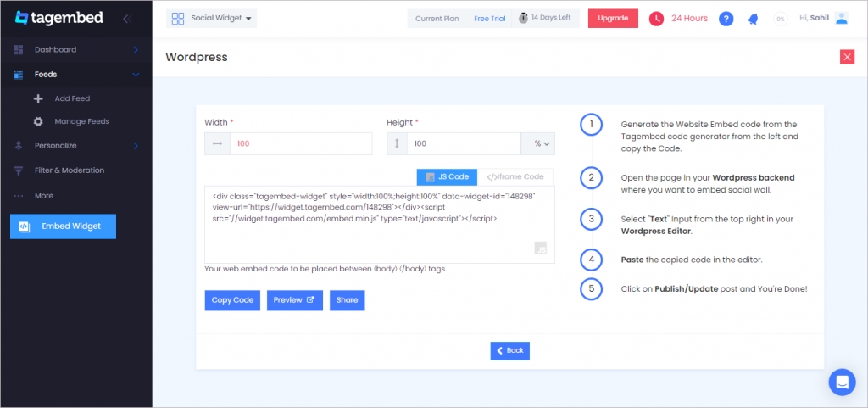Image resolution: width=868 pixels, height=408 pixels.
Task: Expand the Dashboard chevron arrow
Action: click(136, 50)
